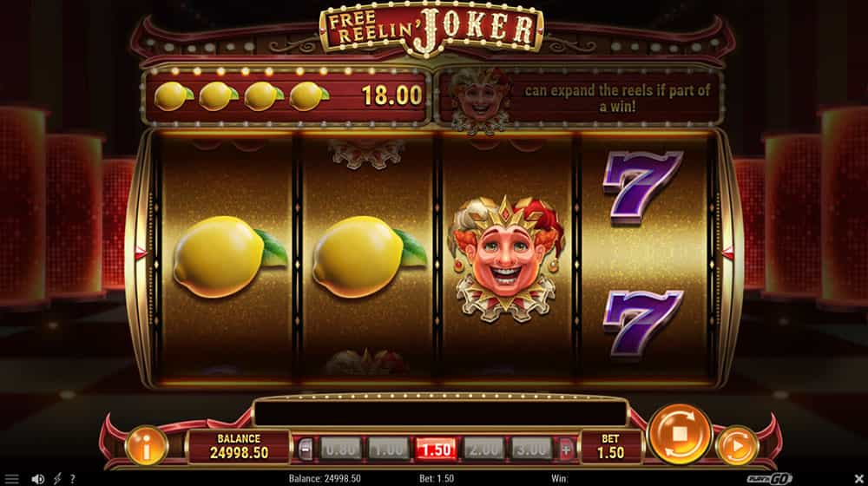Choose the 3.00 bet value
Screen dimensions: 868x486
531,450
